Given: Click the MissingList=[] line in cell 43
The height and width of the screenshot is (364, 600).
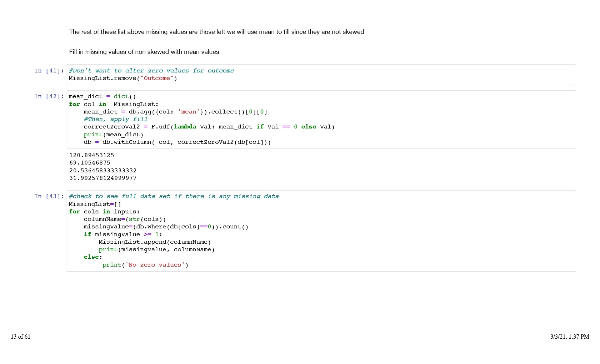Looking at the screenshot, I should click(x=95, y=204).
